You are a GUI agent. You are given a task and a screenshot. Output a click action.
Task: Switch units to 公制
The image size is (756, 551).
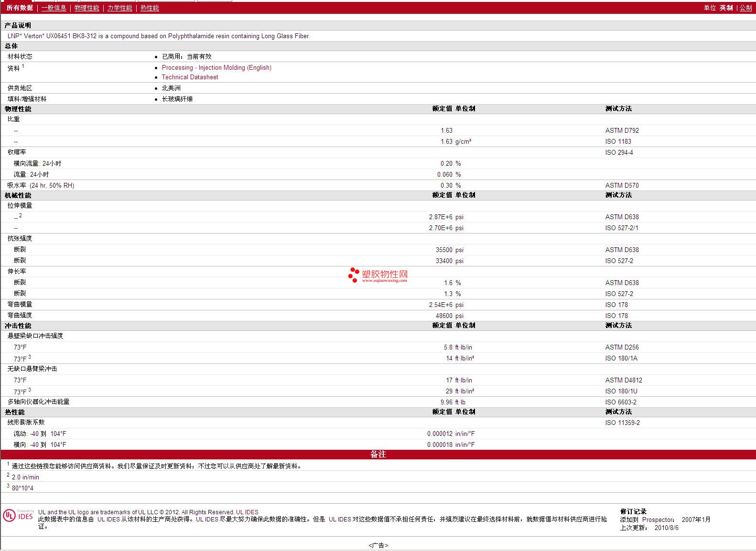(x=745, y=8)
